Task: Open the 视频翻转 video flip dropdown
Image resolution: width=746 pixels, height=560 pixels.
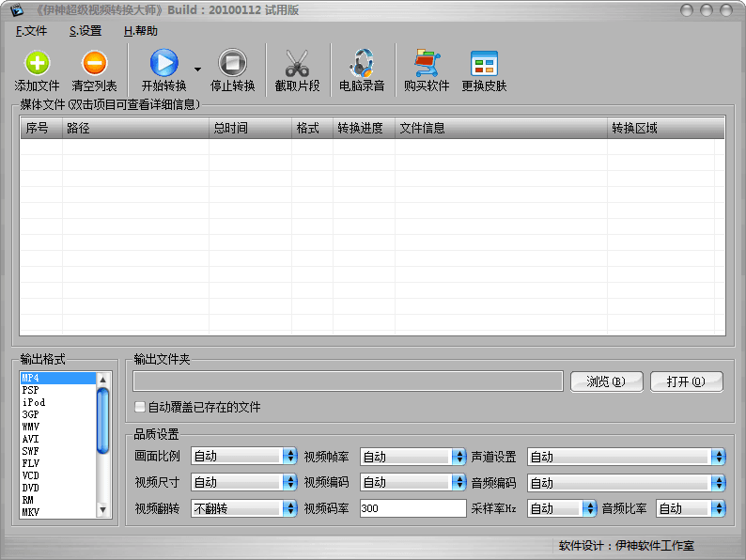Action: pos(243,508)
